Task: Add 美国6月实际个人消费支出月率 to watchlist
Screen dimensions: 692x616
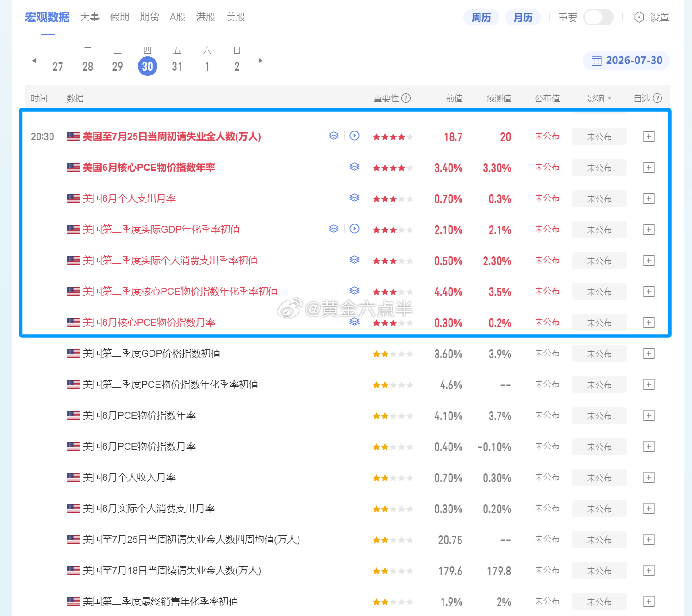Action: [649, 509]
